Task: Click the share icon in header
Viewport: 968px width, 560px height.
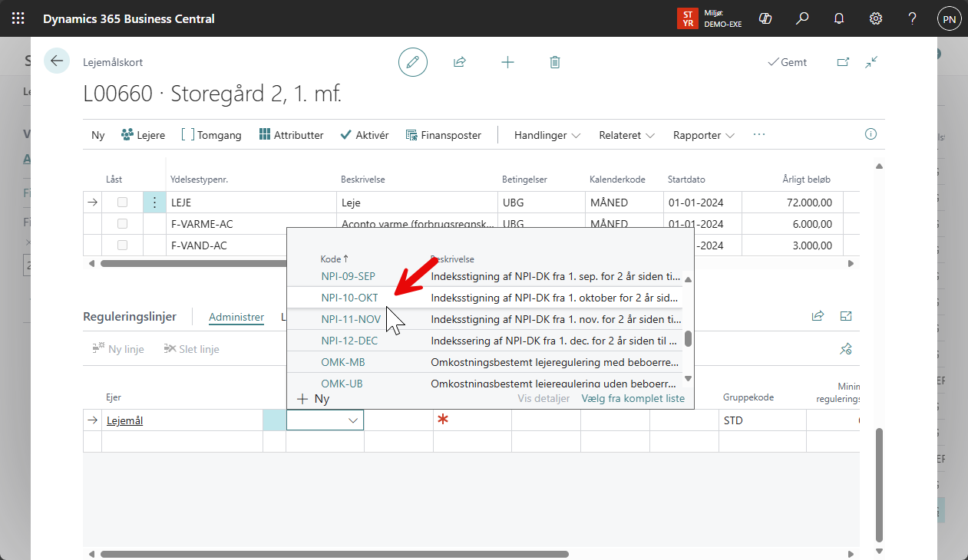Action: [460, 62]
